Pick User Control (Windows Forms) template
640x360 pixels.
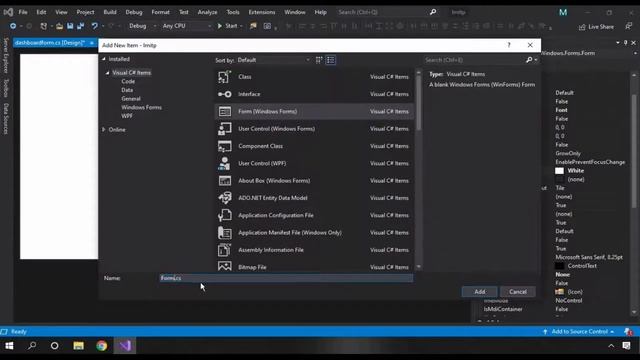click(x=314, y=129)
